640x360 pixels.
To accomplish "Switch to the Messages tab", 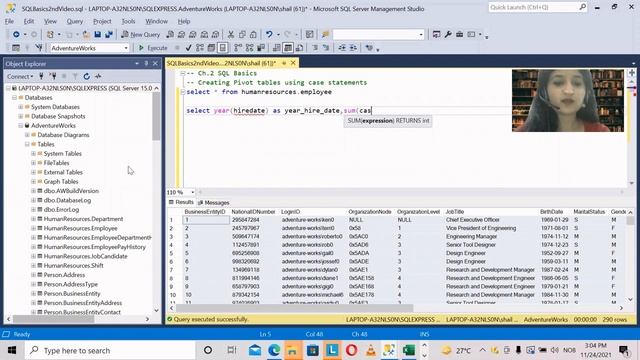I will [x=213, y=202].
